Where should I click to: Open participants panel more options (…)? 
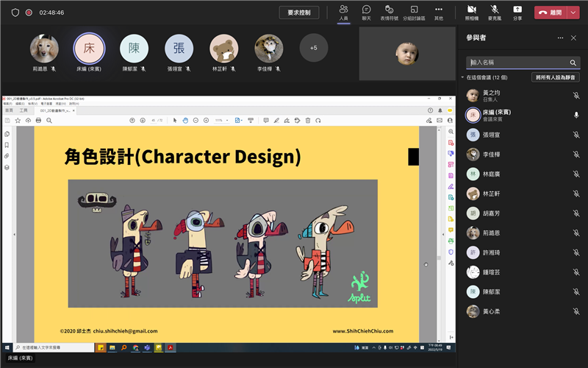point(561,38)
